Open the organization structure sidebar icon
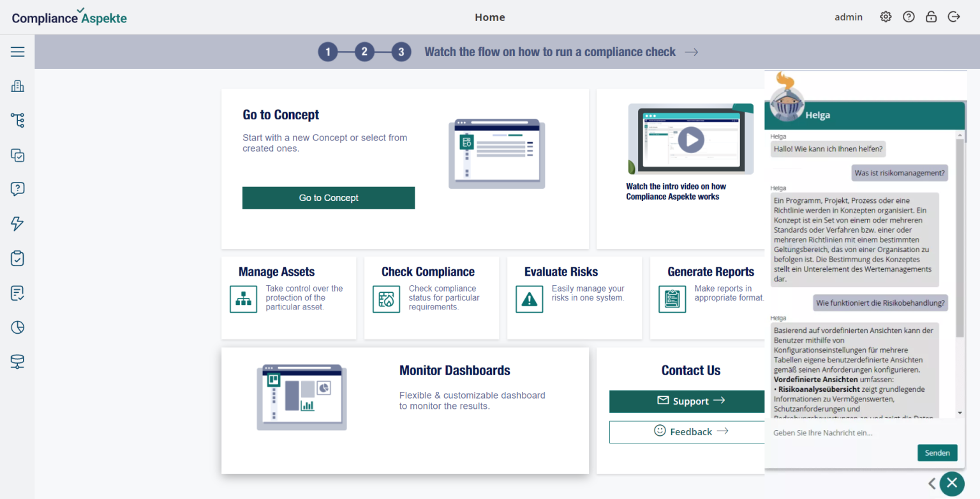The image size is (980, 499). point(17,86)
